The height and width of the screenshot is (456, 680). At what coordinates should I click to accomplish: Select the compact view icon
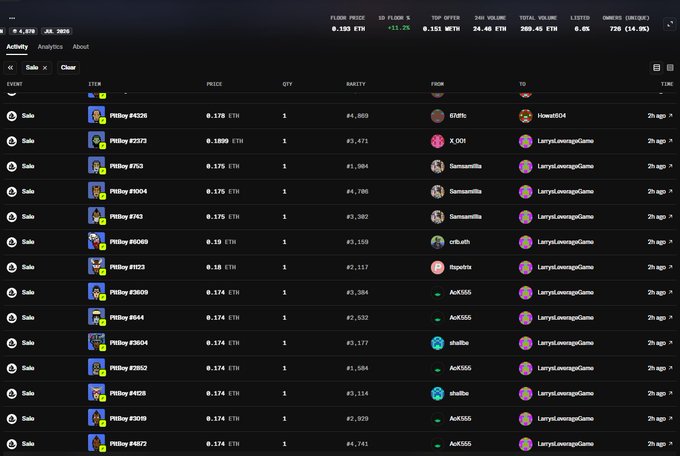point(670,68)
